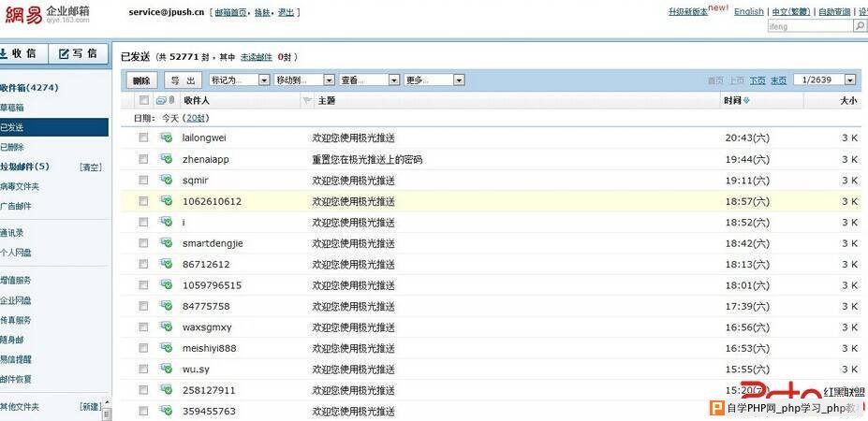
Task: Click the 升级新版本 link
Action: point(687,11)
